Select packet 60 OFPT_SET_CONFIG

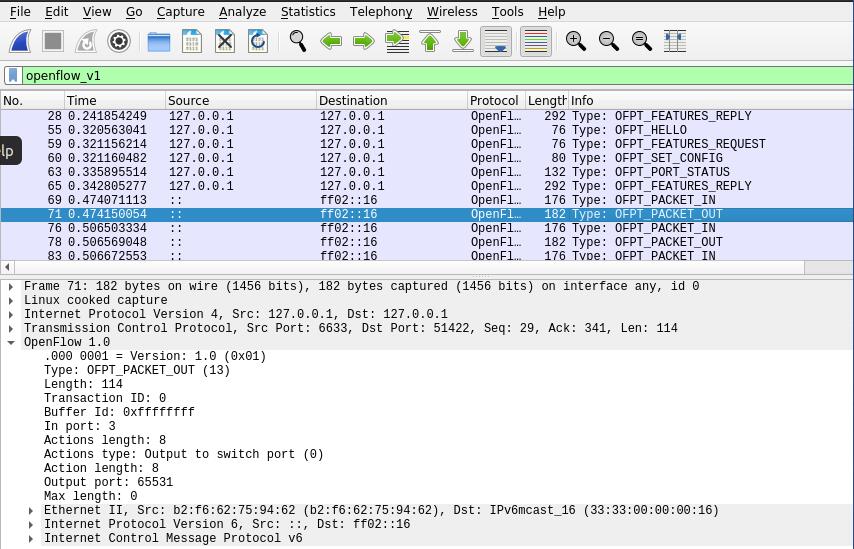[x=427, y=158]
